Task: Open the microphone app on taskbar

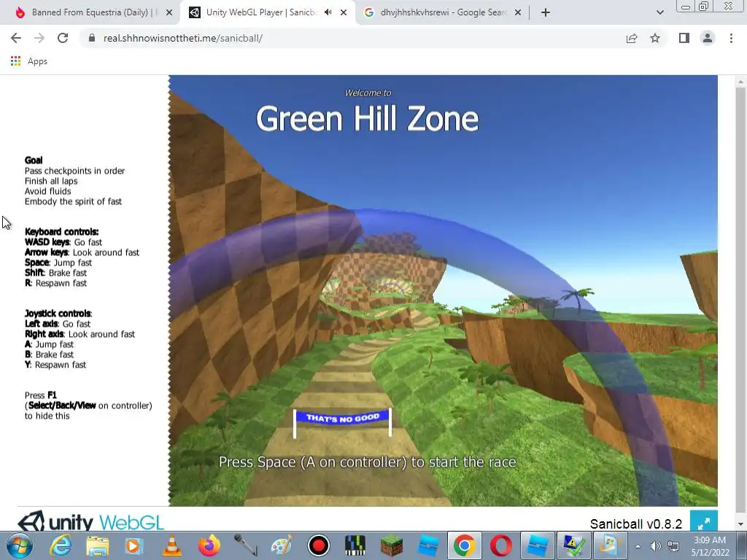Action: 245,545
